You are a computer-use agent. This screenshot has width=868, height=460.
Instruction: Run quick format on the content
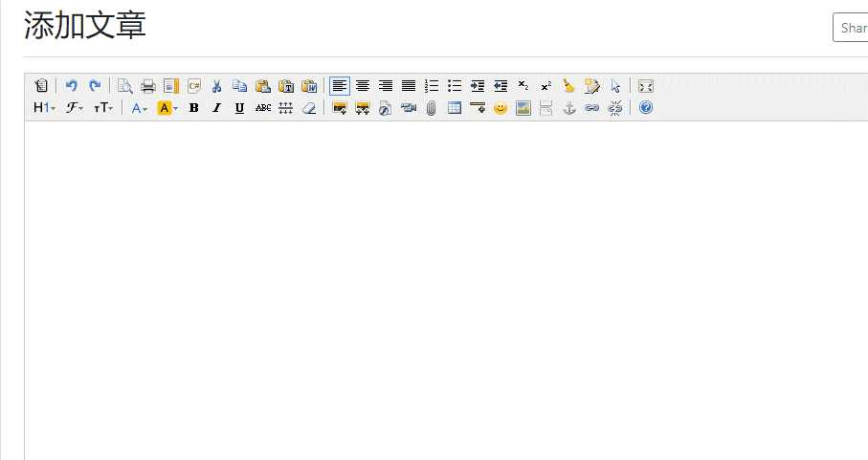(592, 86)
